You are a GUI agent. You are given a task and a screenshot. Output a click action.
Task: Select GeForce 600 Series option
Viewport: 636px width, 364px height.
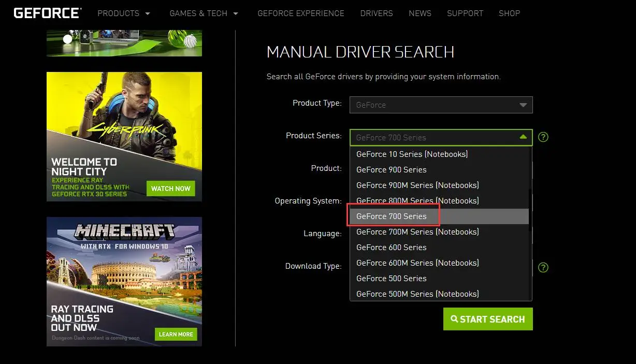439,247
